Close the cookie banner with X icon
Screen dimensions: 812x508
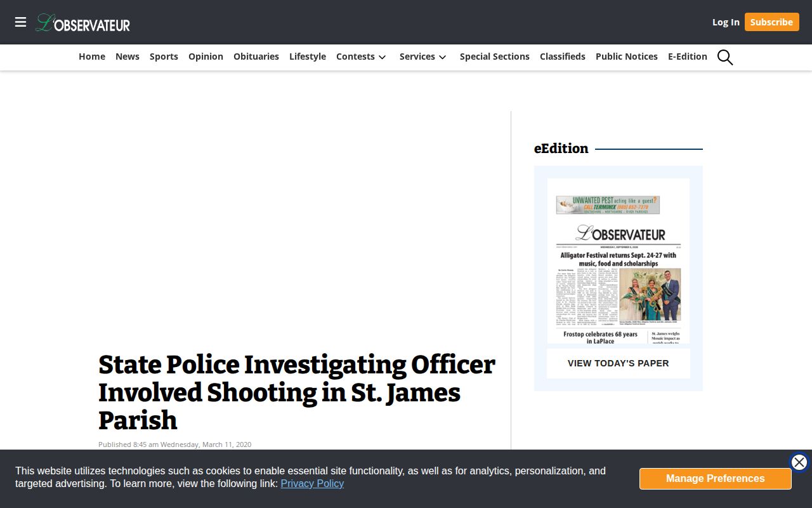click(799, 462)
